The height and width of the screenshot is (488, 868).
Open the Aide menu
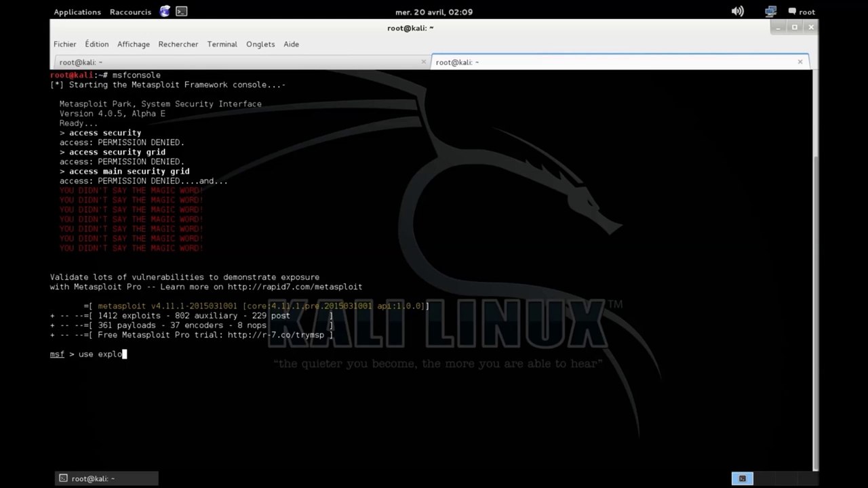click(x=292, y=44)
